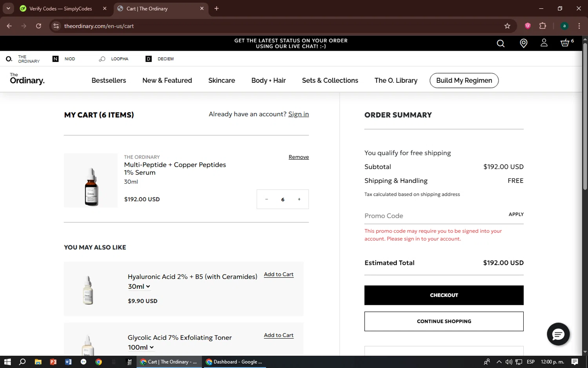Open the account profile icon

tap(544, 43)
